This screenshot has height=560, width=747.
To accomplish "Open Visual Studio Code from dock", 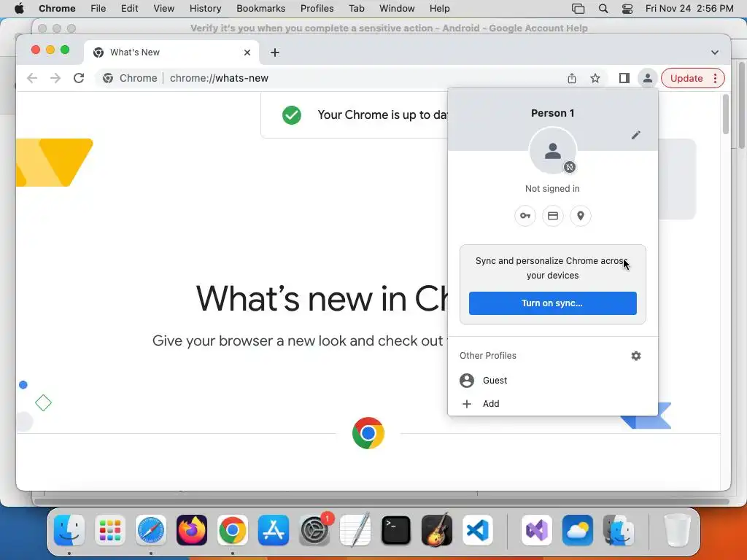I will pyautogui.click(x=477, y=530).
